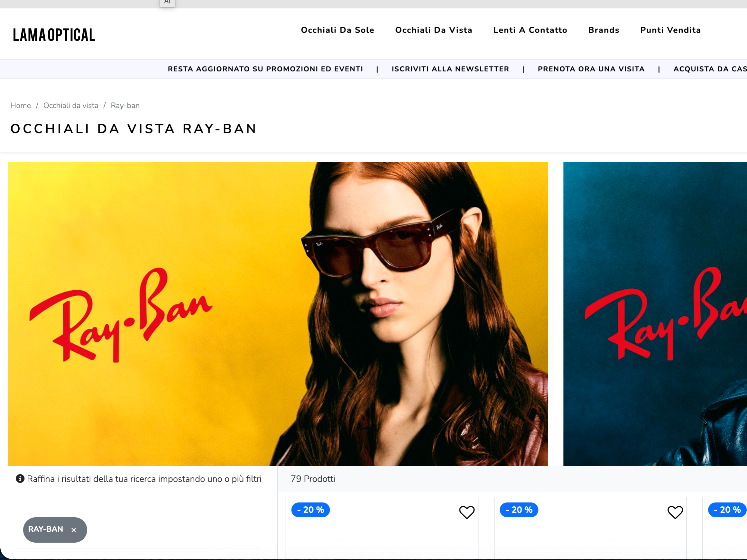Screen dimensions: 747x560
Task: Click 'Acquista da casa' banner link
Action: (710, 69)
